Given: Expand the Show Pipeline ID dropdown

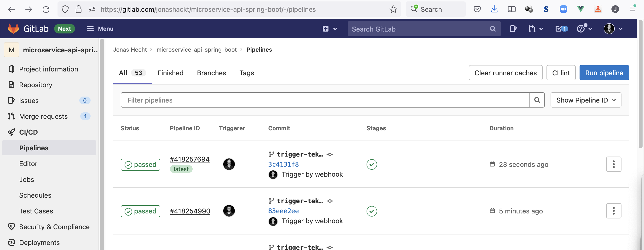Looking at the screenshot, I should [x=586, y=100].
